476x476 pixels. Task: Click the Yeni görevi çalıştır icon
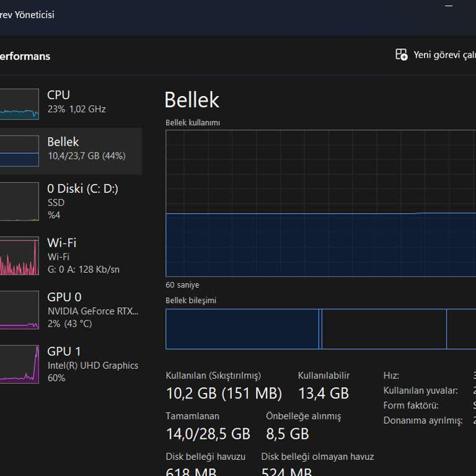tap(402, 55)
